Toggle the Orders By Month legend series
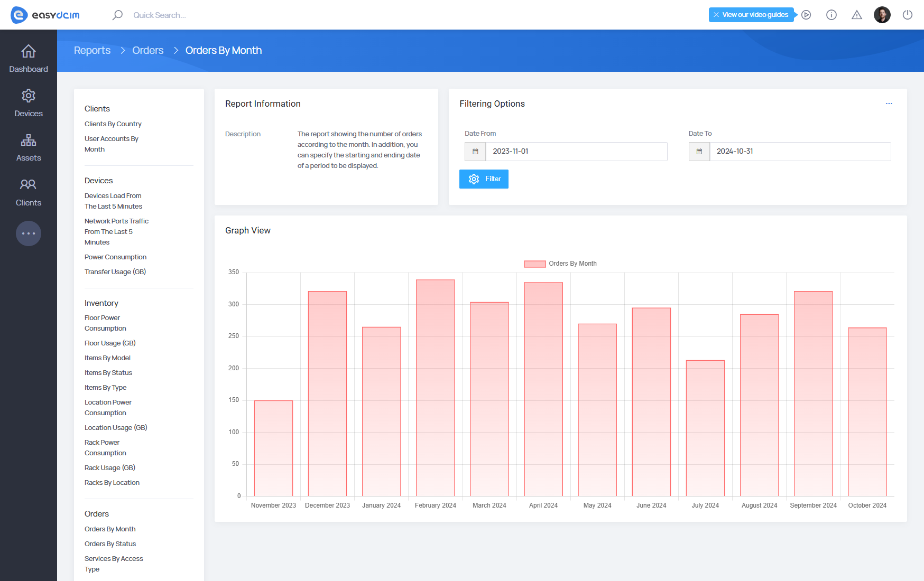 pyautogui.click(x=560, y=264)
